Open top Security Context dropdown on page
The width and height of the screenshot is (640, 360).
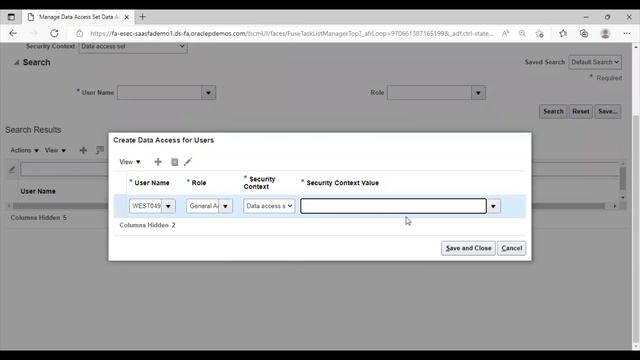click(x=133, y=47)
